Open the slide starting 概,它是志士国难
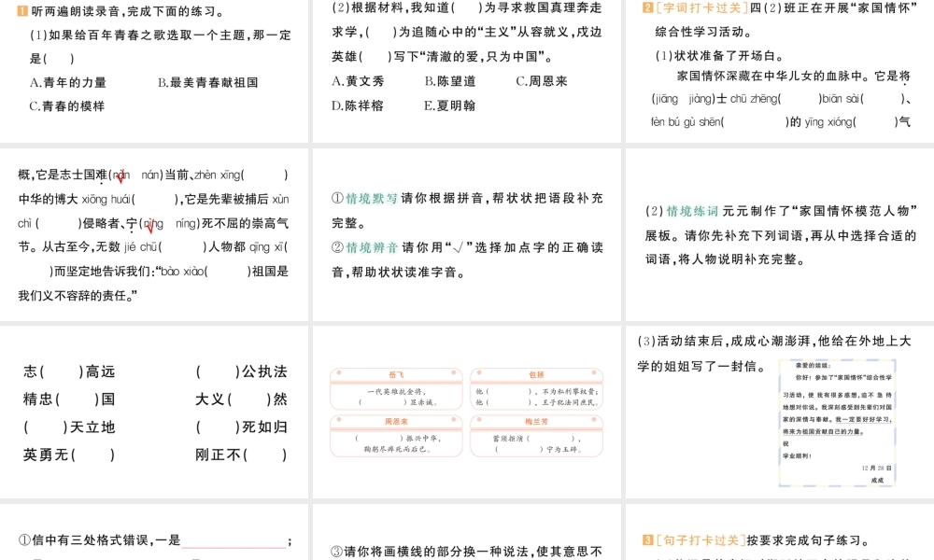Viewport: 934px width, 560px height. (x=154, y=234)
